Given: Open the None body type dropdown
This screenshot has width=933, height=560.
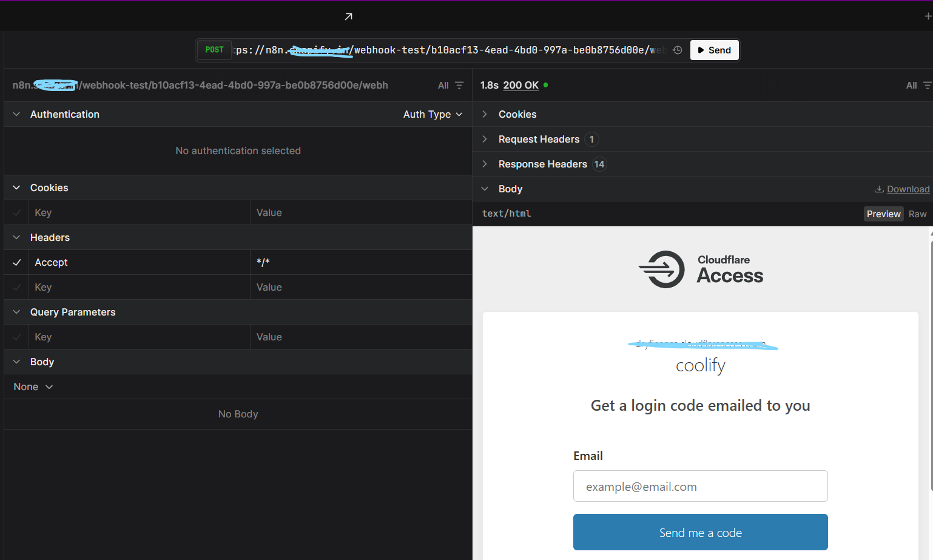Looking at the screenshot, I should pos(33,386).
